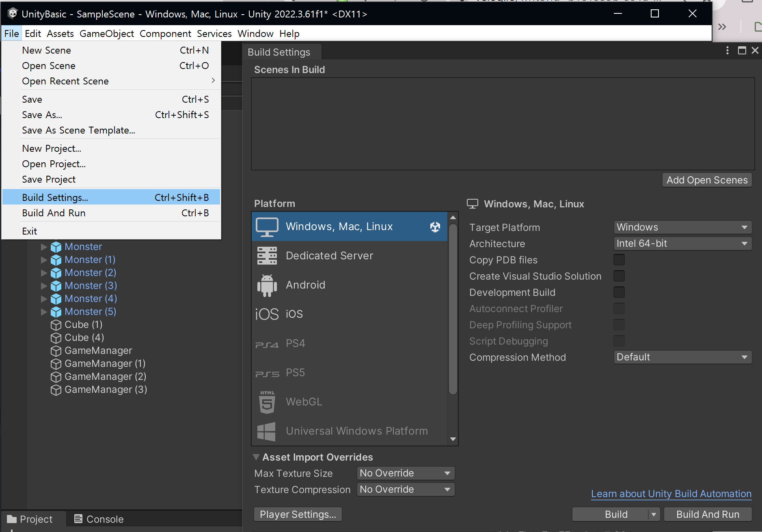Click the Dedicated Server platform icon
The height and width of the screenshot is (532, 762).
[267, 256]
